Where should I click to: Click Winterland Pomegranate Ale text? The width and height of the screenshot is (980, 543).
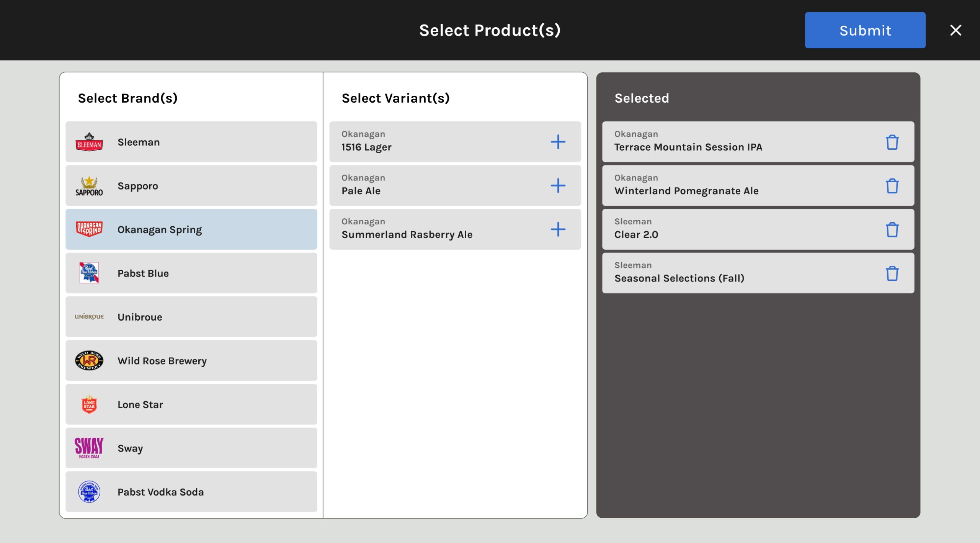[686, 191]
